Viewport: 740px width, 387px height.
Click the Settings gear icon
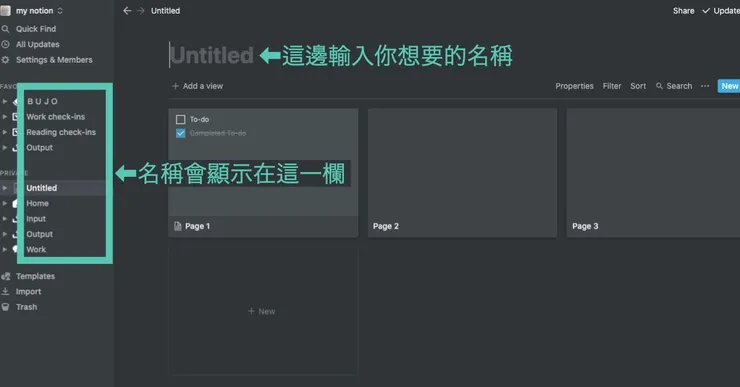point(5,60)
